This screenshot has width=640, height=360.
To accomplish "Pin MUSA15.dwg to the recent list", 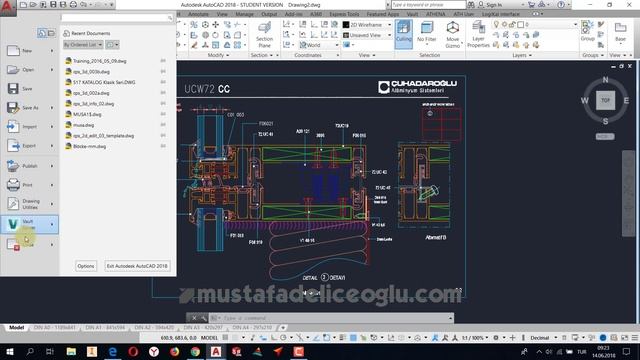I will 163,114.
